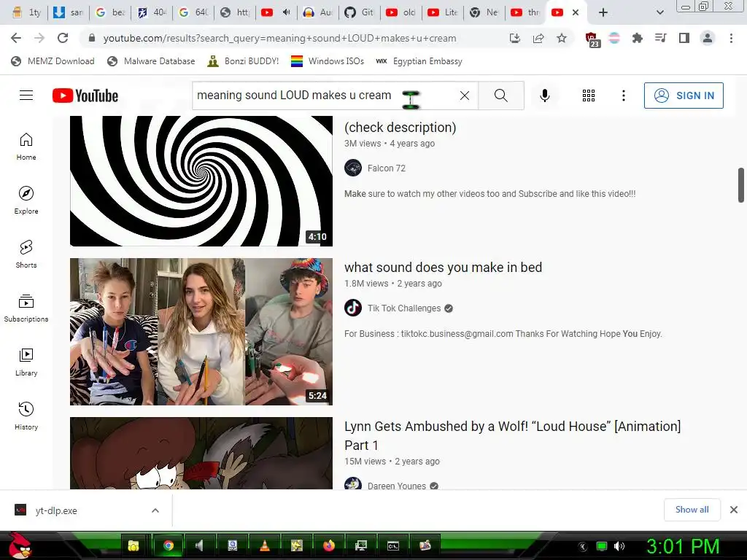The height and width of the screenshot is (560, 747).
Task: Visit the Dareen Younes channel
Action: coord(396,486)
